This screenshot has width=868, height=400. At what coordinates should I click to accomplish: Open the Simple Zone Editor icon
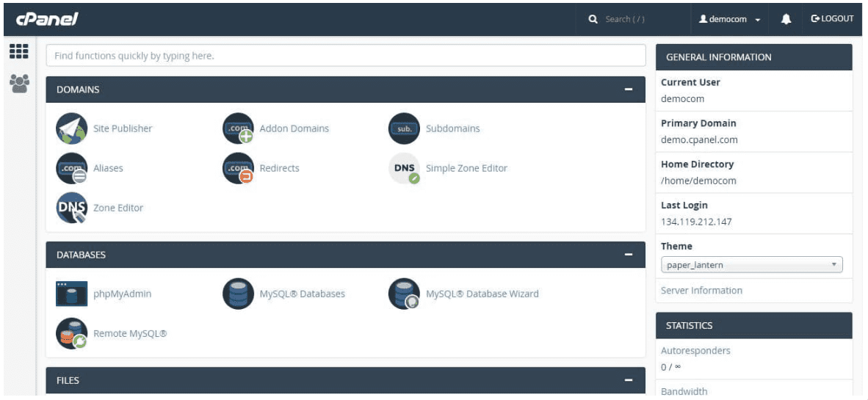point(404,168)
